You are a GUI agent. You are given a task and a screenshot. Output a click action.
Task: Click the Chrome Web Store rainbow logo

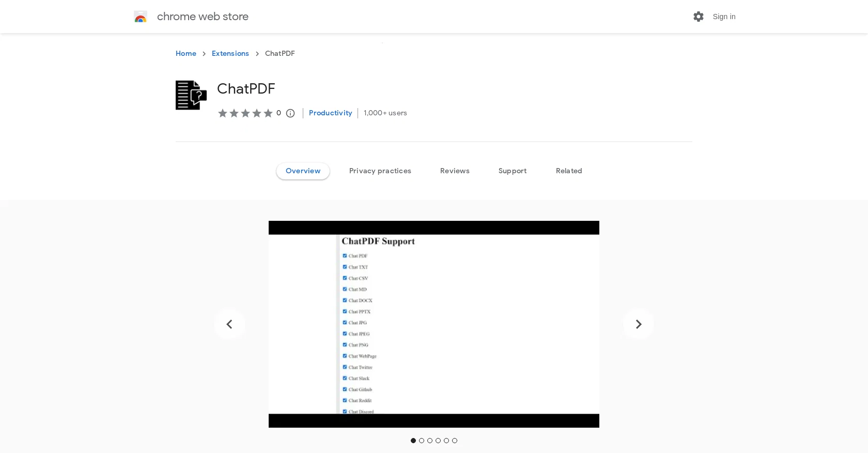click(x=141, y=17)
